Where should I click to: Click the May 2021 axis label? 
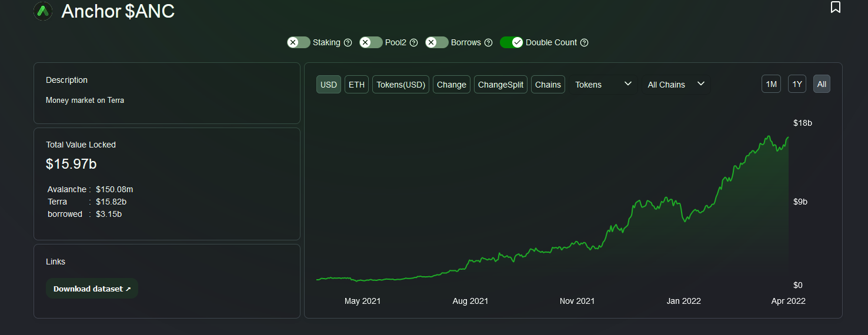[x=362, y=301]
